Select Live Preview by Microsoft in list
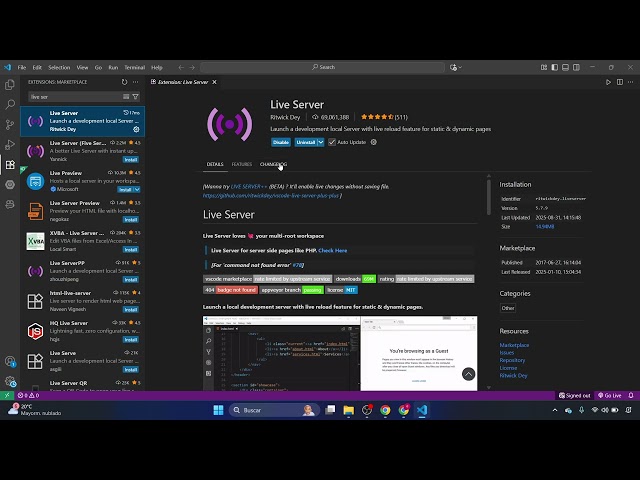 coord(82,181)
